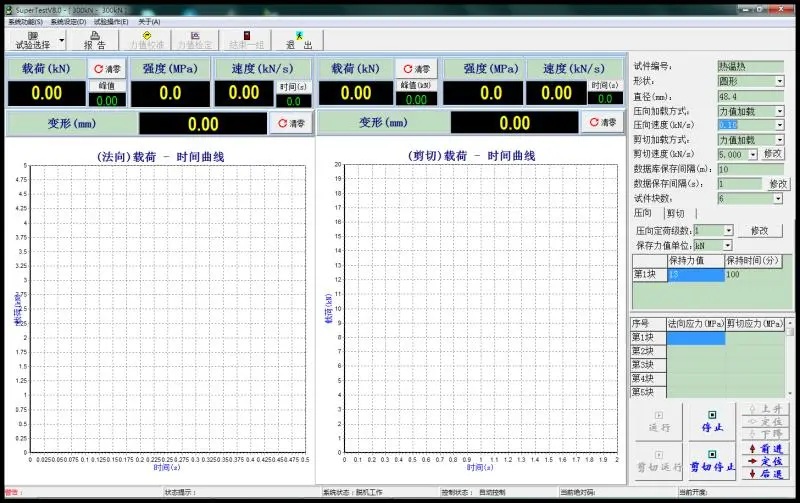Click the 定位 button below 前进
Screen dimensions: 800x503
765,461
